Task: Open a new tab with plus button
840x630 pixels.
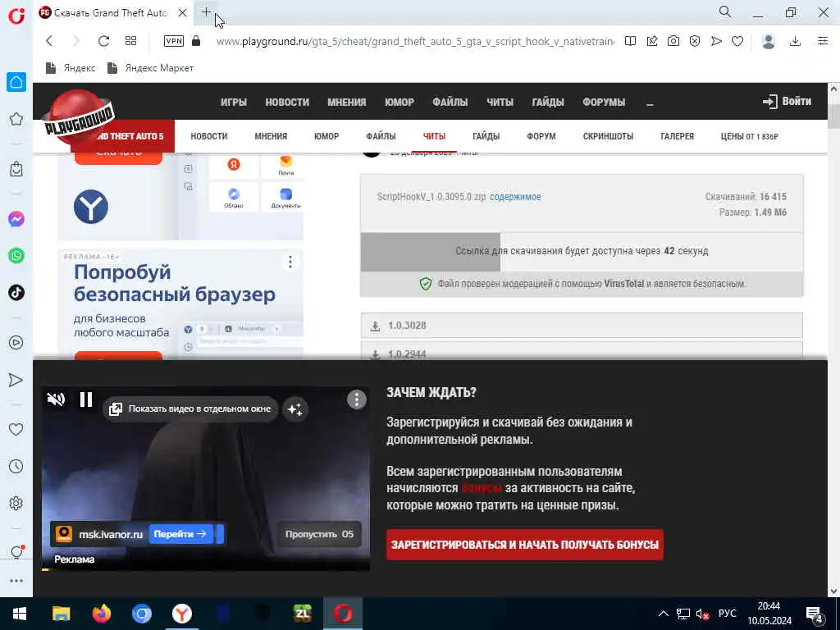Action: [206, 11]
